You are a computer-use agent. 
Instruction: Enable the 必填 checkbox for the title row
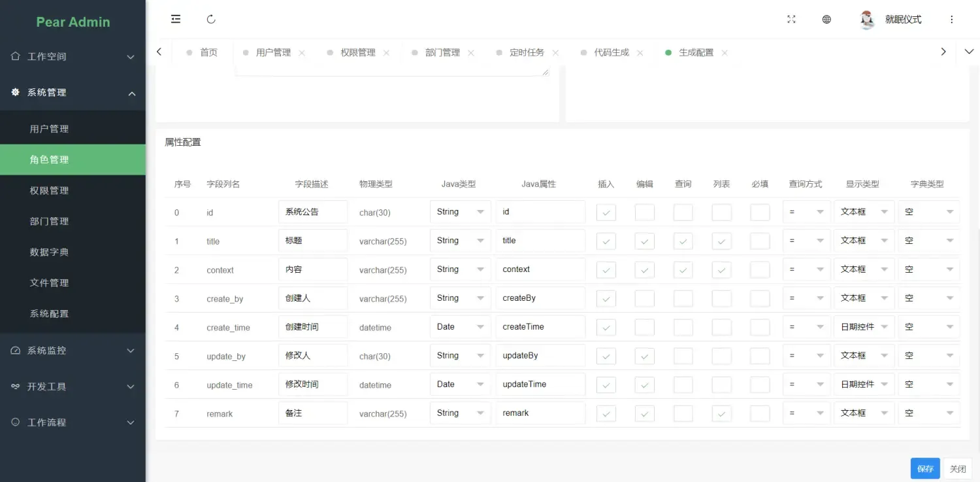(760, 240)
